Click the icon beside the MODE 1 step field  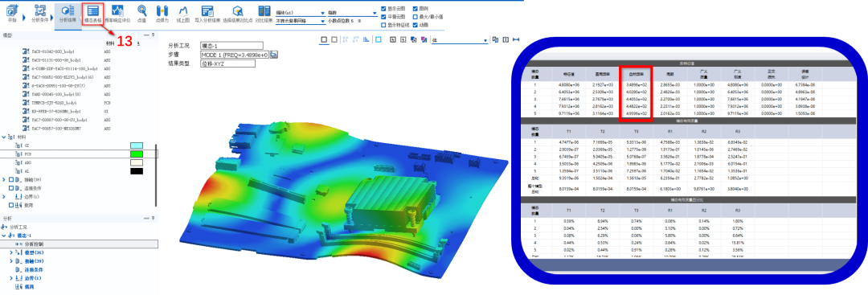273,54
